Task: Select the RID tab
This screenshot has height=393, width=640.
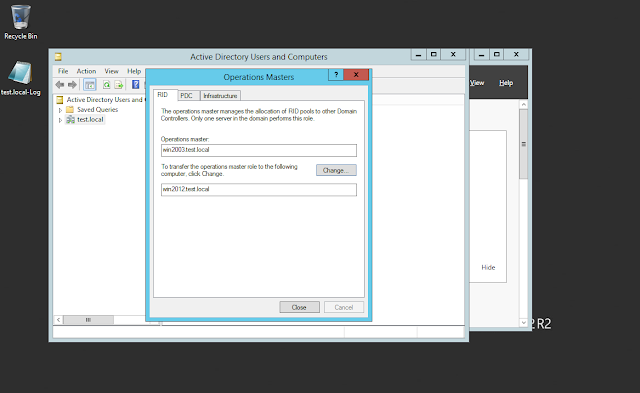Action: (x=165, y=95)
